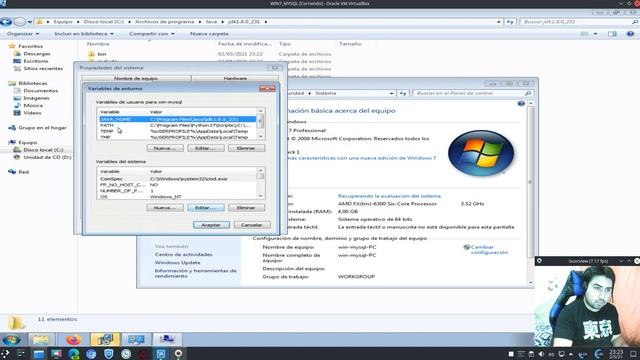This screenshot has height=360, width=640.
Task: Click the refresh button beside Explorer address bar
Action: (x=510, y=22)
